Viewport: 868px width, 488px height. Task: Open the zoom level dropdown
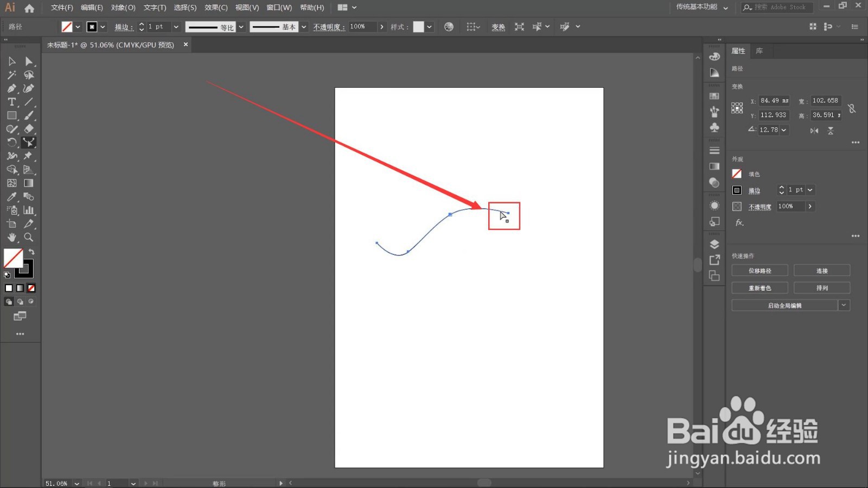pyautogui.click(x=76, y=483)
